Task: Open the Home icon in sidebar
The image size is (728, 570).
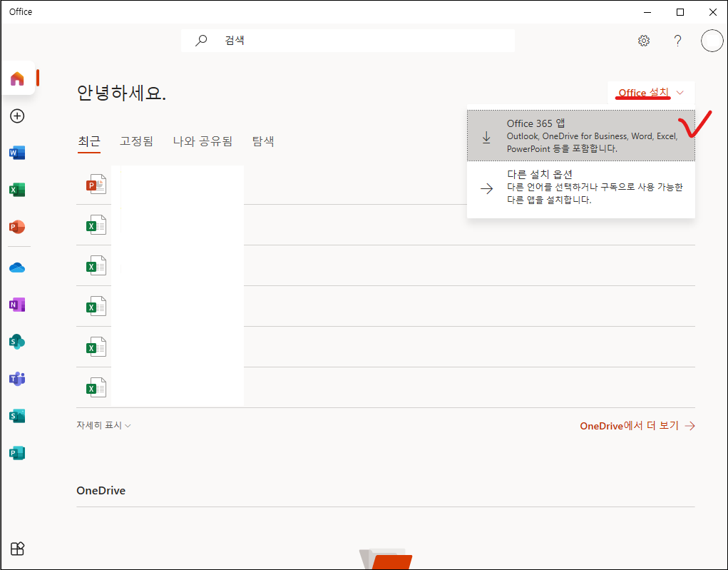Action: [17, 78]
